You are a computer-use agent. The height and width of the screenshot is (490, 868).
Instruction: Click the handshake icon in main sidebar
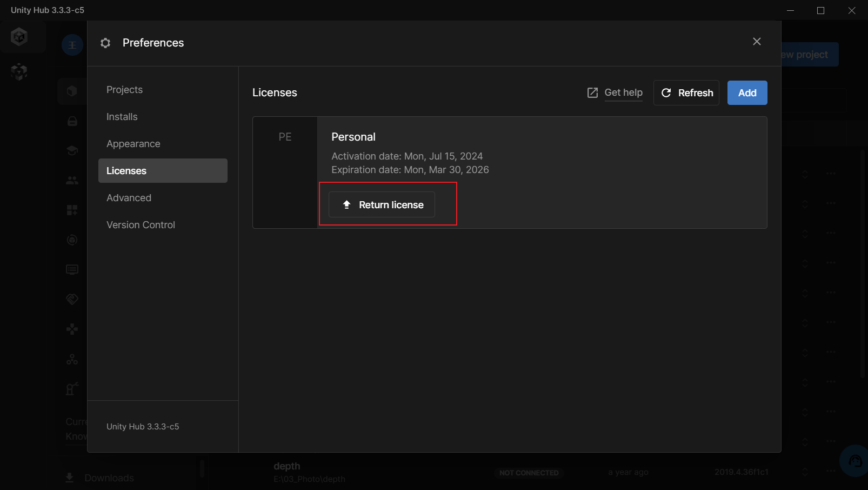72,299
